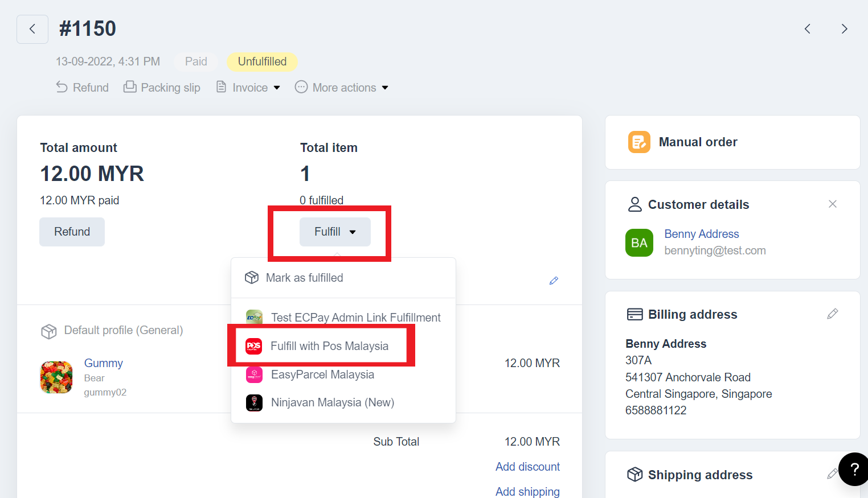The image size is (868, 498).
Task: Click the blue pencil edit icon in order card
Action: pos(554,281)
